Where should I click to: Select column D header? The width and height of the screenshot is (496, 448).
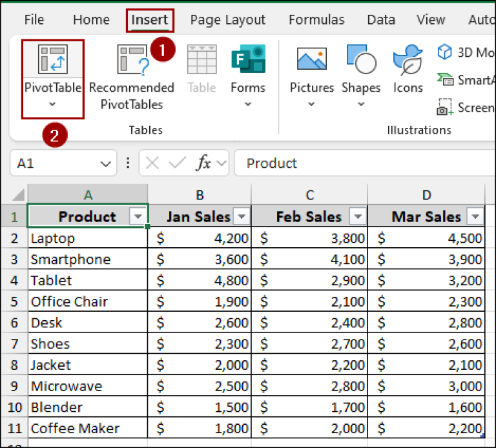(x=426, y=195)
